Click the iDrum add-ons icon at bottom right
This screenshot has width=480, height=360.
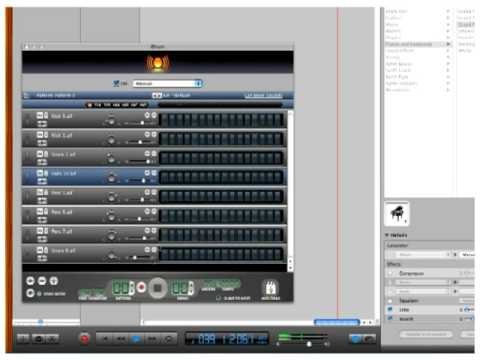pyautogui.click(x=270, y=287)
